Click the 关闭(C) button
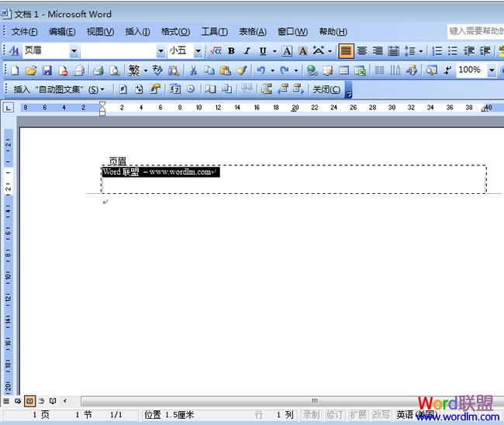This screenshot has height=425, width=504. click(x=326, y=89)
